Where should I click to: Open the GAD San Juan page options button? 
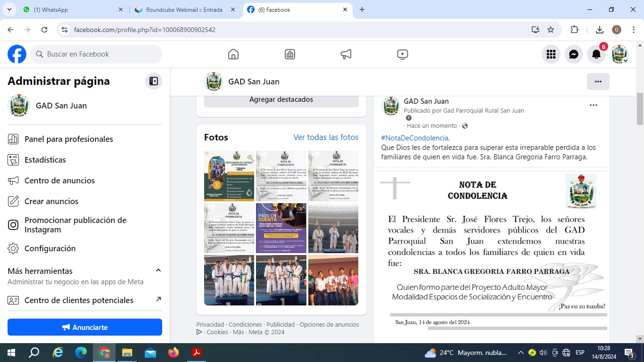598,82
